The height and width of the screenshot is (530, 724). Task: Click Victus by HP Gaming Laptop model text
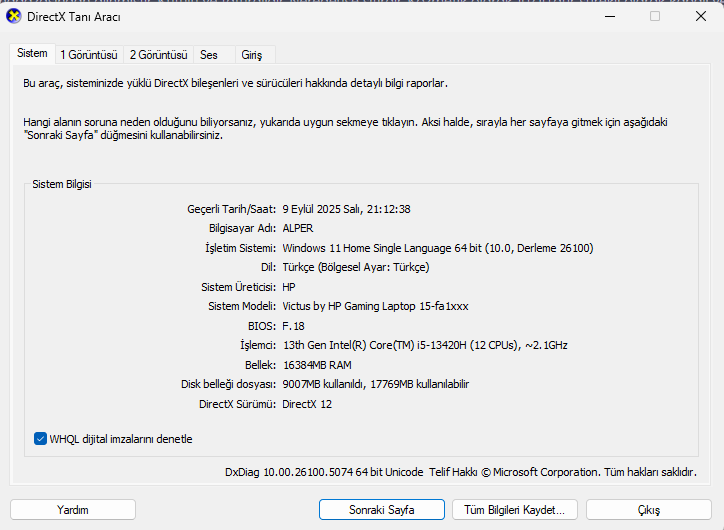(375, 306)
